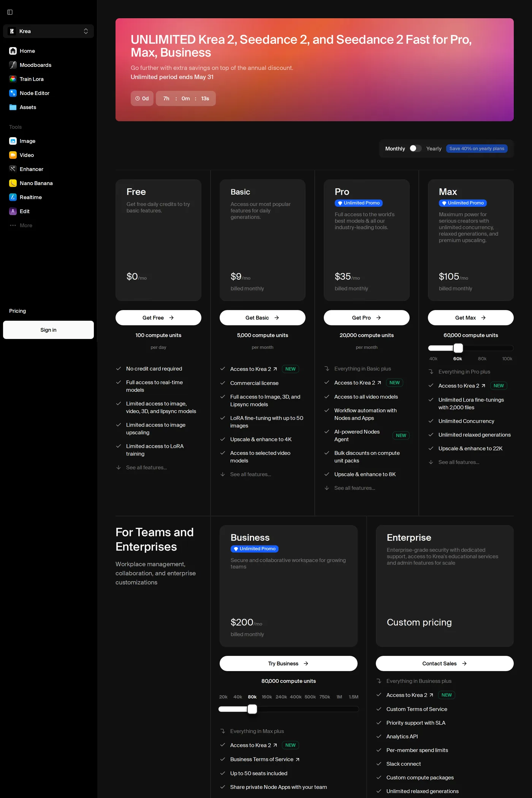The image size is (532, 798).
Task: Click the Everything in Pro plus arrow icon
Action: tap(431, 372)
